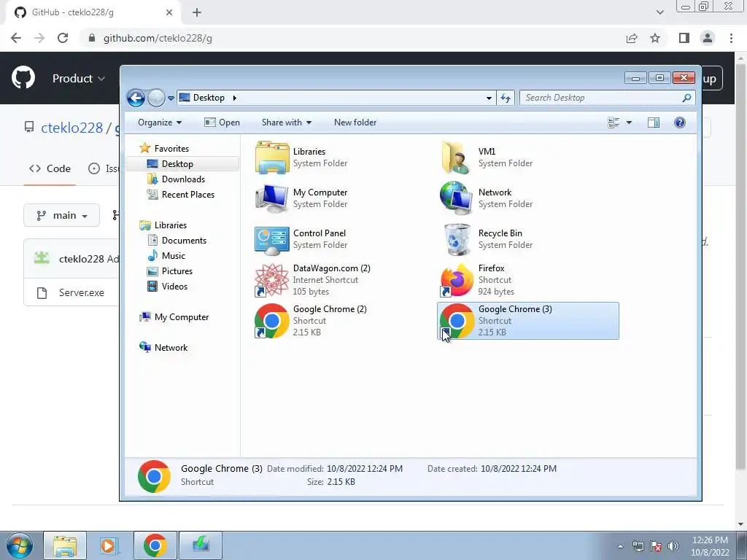Open Documents library in navigation pane

(177, 241)
